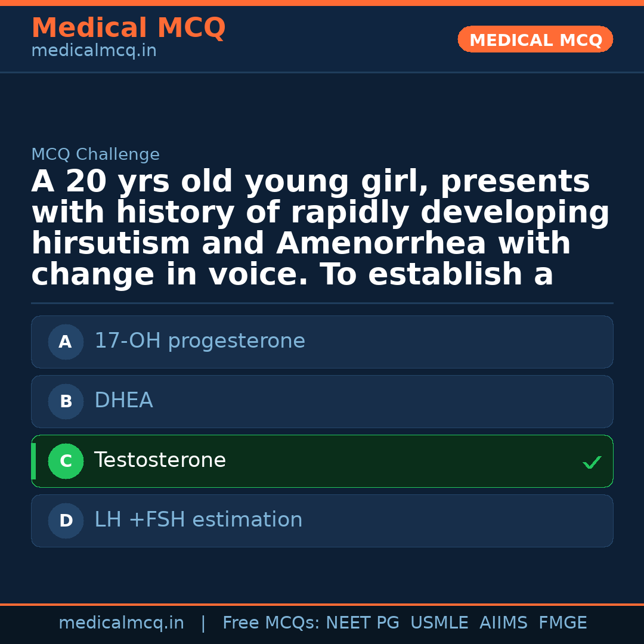Select the 17-OH progesterone answer
This screenshot has width=644, height=644.
pyautogui.click(x=200, y=341)
